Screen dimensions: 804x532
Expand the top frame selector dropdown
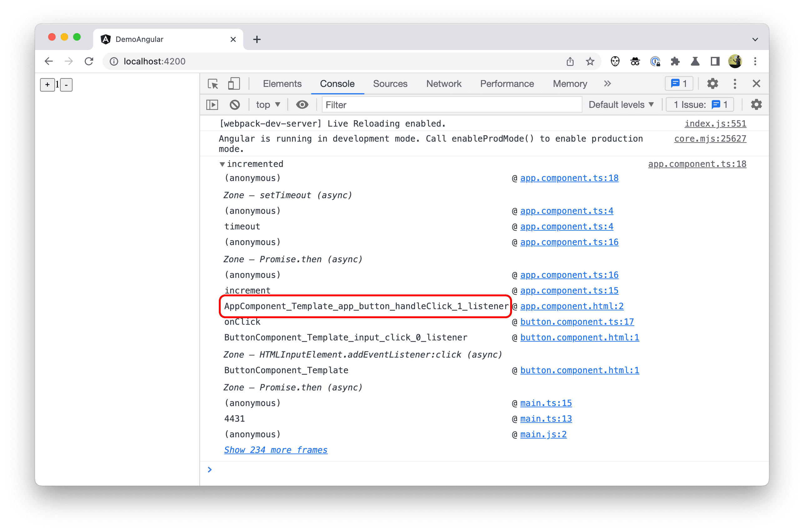[267, 105]
